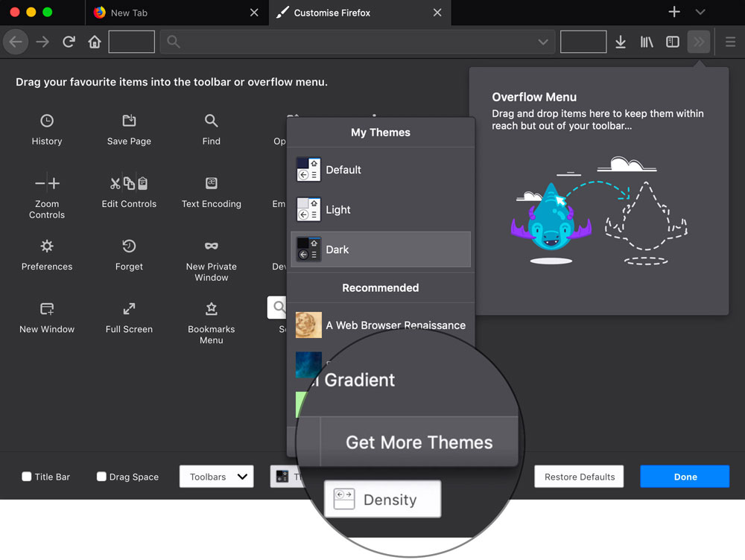Click Restore Defaults
Image resolution: width=745 pixels, height=560 pixels.
point(579,477)
